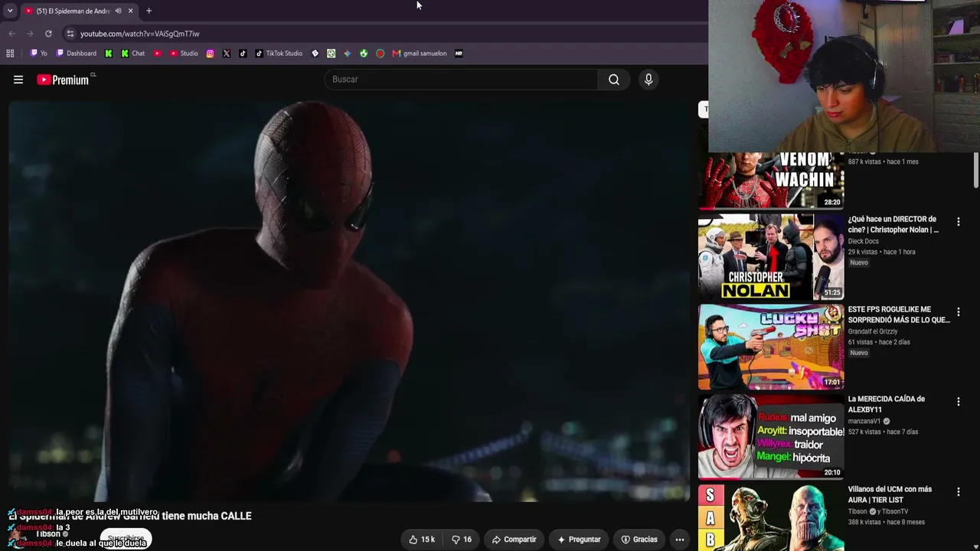980x551 pixels.
Task: Open the gmail samuelon bookmark
Action: (420, 54)
